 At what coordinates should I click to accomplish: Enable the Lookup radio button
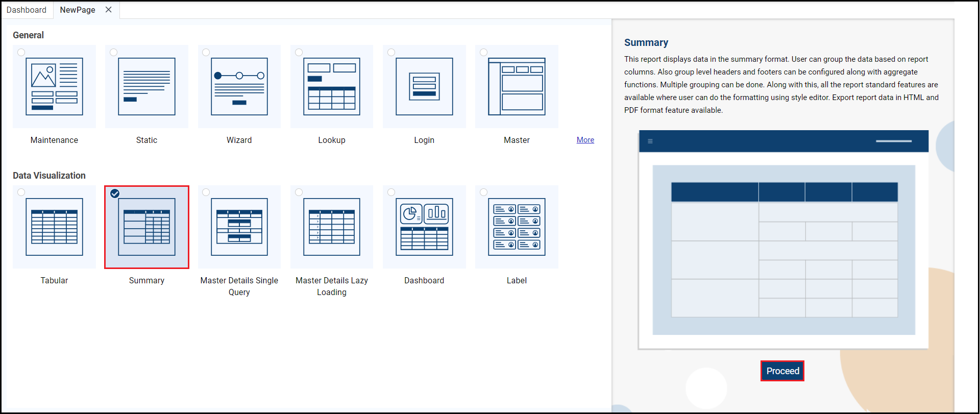click(299, 52)
